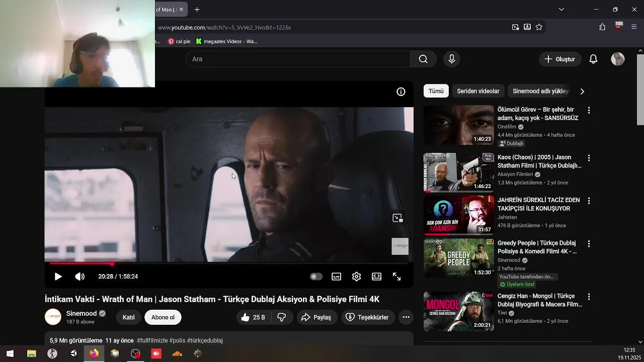Open Firefox hamburger application menu
This screenshot has width=644, height=362.
click(634, 27)
